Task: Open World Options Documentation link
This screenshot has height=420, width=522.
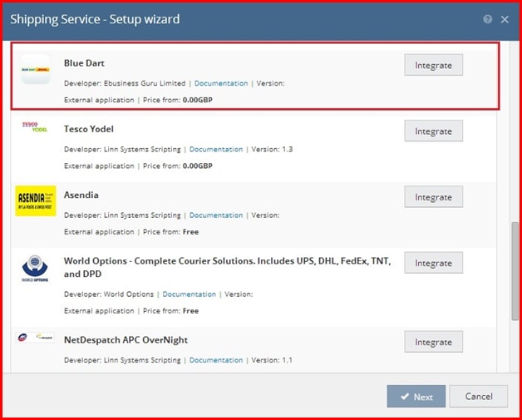Action: click(x=189, y=294)
